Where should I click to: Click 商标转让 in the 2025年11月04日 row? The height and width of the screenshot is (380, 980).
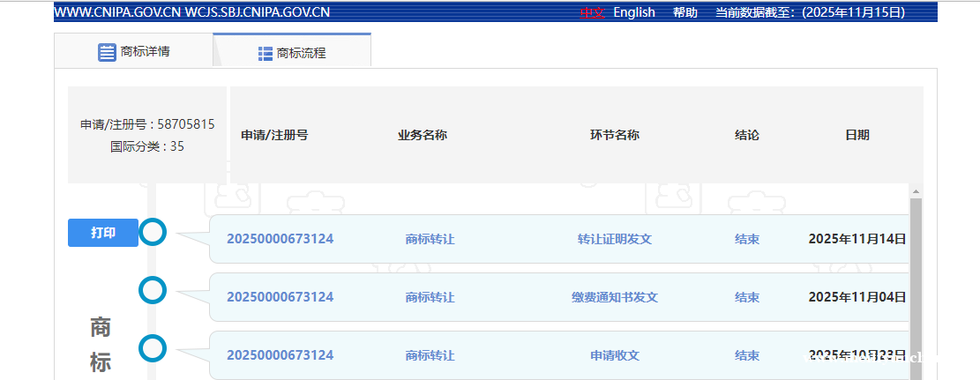pos(430,297)
